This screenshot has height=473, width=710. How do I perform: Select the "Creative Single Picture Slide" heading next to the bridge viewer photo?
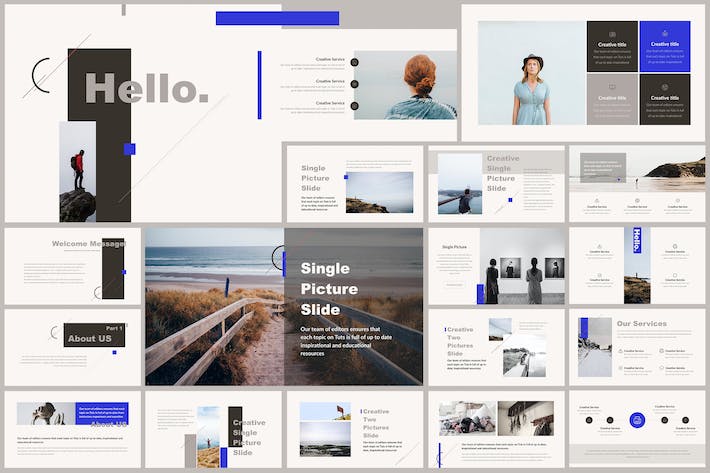pos(501,173)
